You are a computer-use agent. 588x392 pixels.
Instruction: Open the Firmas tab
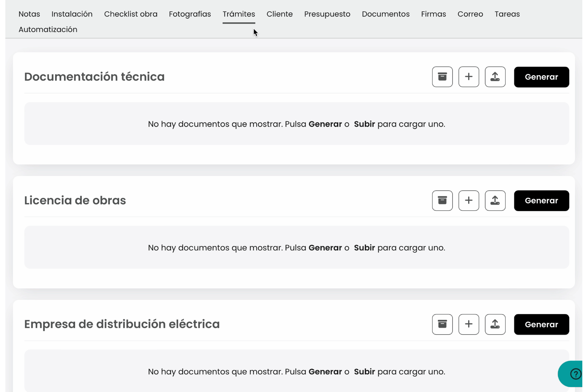coord(433,14)
